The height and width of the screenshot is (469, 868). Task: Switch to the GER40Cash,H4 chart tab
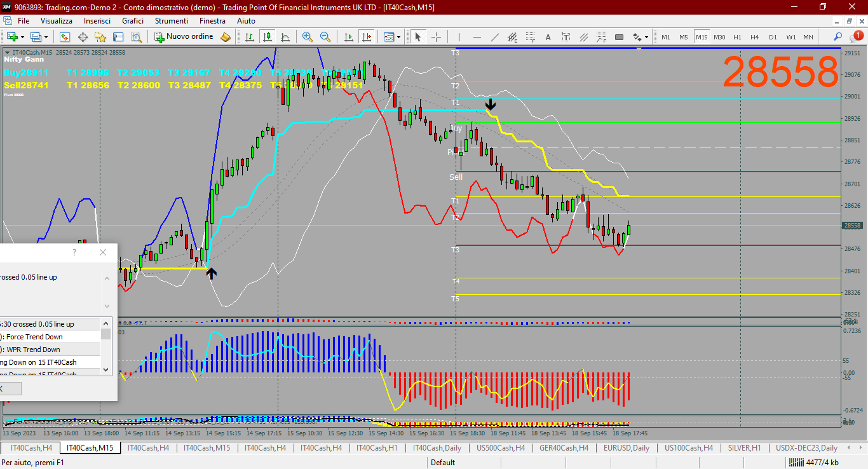coord(564,448)
